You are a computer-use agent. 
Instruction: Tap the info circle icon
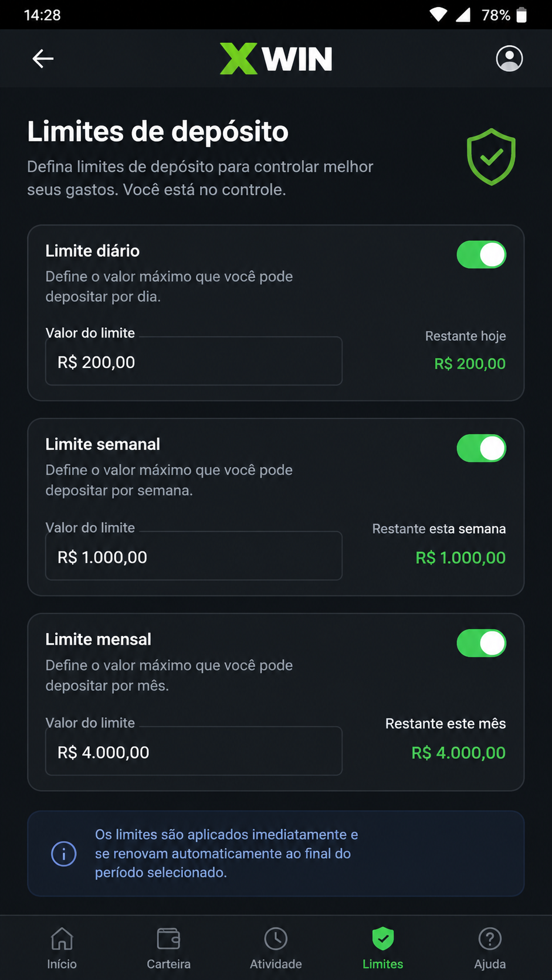(x=64, y=853)
